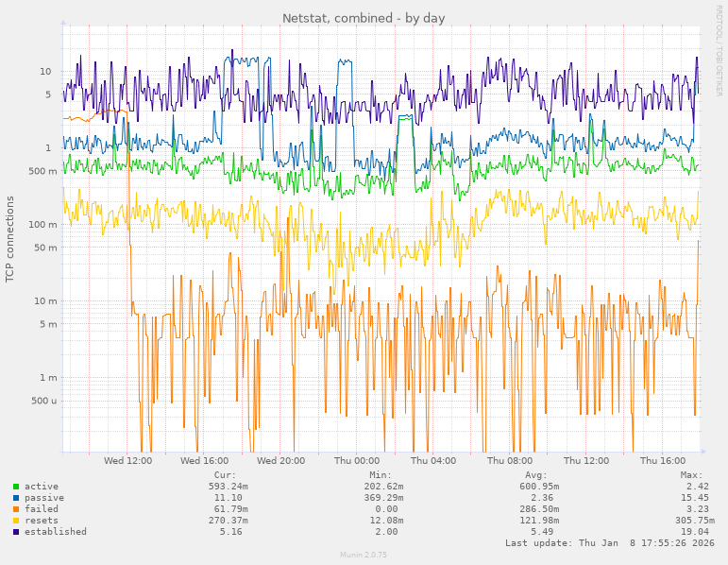The image size is (728, 565).
Task: Click failed maximum value 3.23
Action: tap(698, 509)
